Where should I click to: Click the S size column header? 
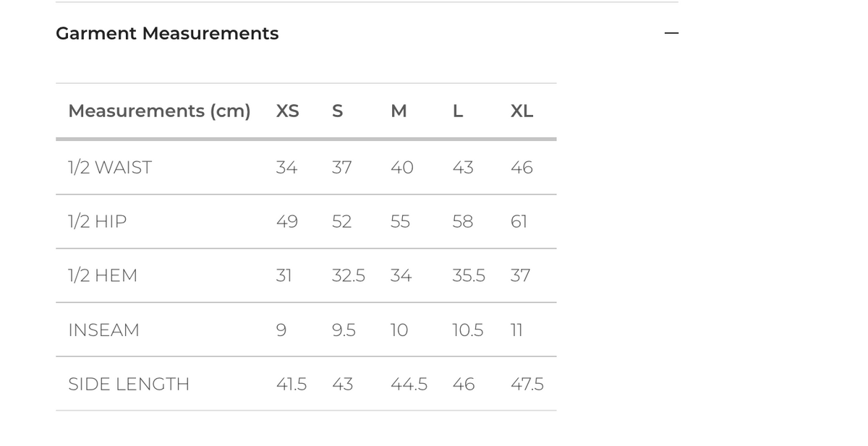(337, 111)
